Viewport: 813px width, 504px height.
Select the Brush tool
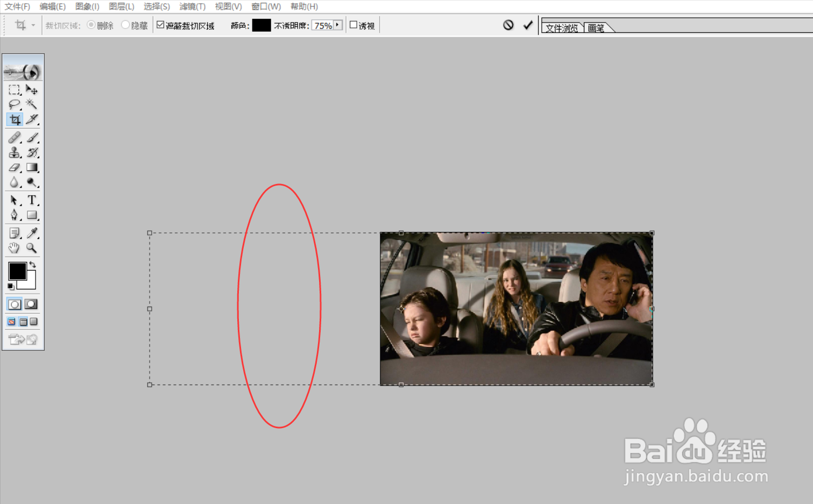32,138
